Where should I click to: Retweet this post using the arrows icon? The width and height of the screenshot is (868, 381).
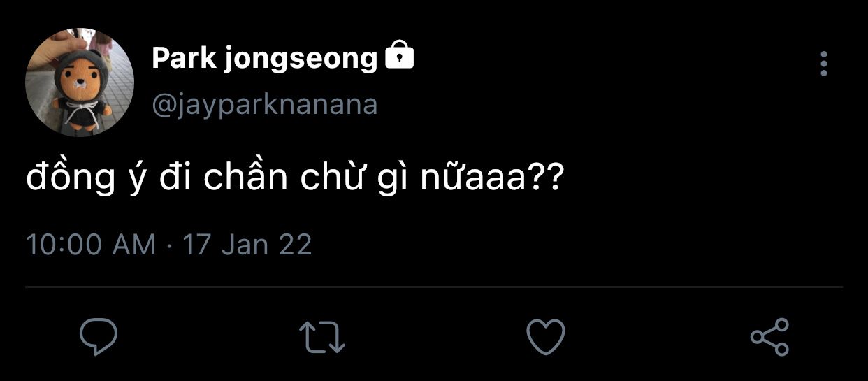click(322, 337)
